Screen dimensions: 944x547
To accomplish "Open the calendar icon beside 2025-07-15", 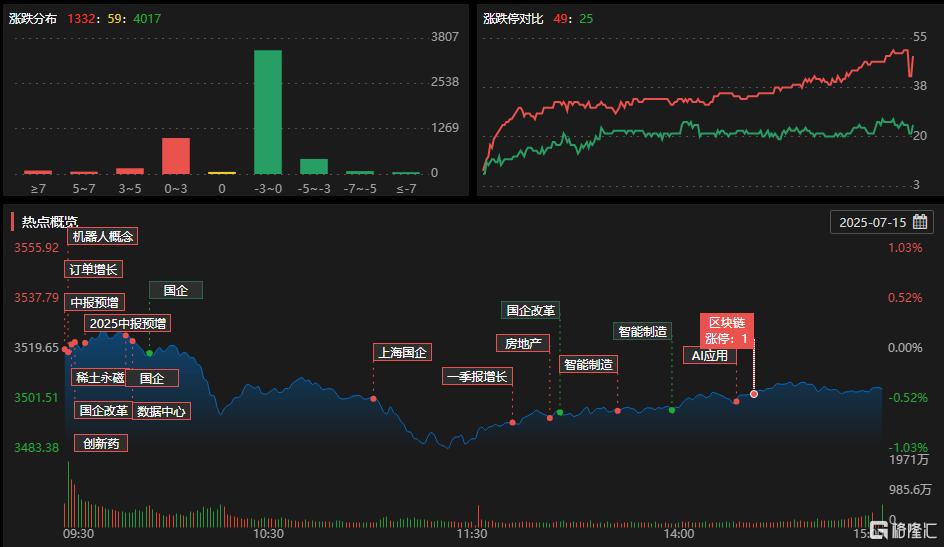I will tap(921, 222).
